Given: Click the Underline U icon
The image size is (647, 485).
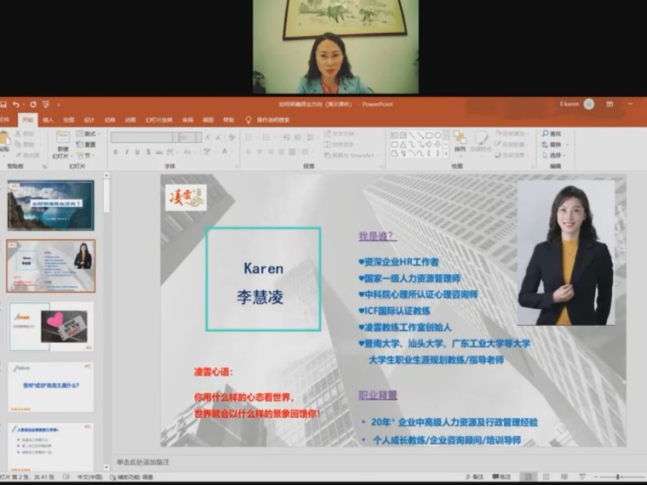Looking at the screenshot, I should point(139,152).
